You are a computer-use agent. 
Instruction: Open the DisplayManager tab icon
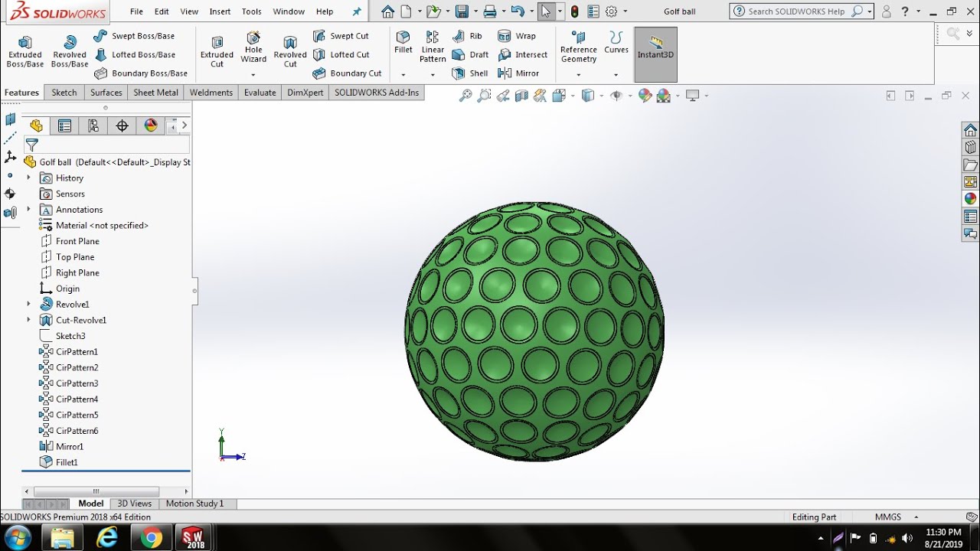pos(151,126)
